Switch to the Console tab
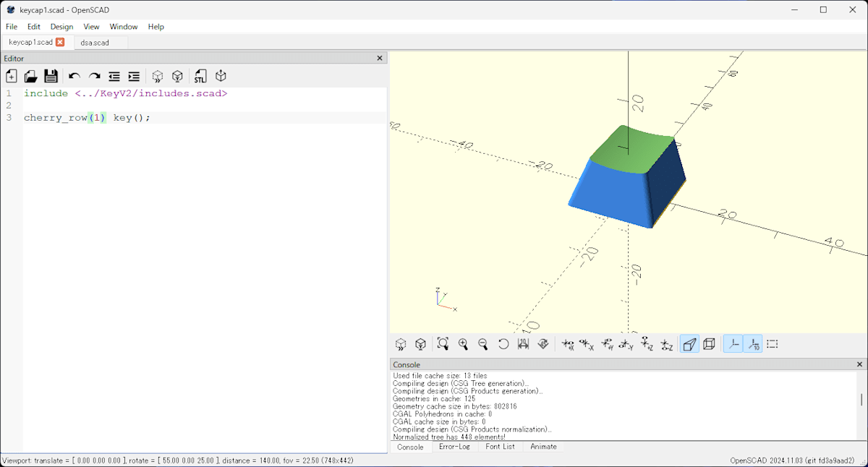The height and width of the screenshot is (467, 868). coord(410,447)
